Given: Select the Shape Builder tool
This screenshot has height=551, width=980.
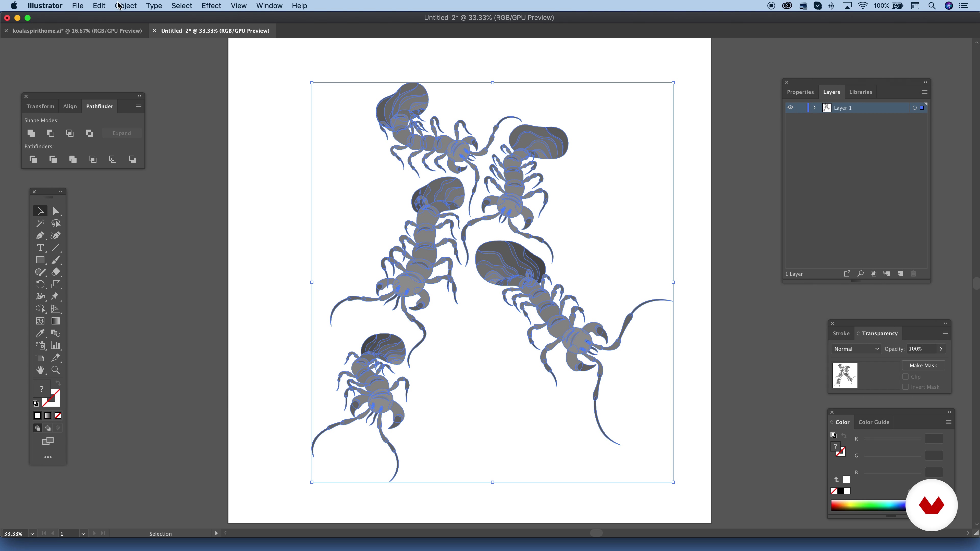Looking at the screenshot, I should pyautogui.click(x=40, y=308).
